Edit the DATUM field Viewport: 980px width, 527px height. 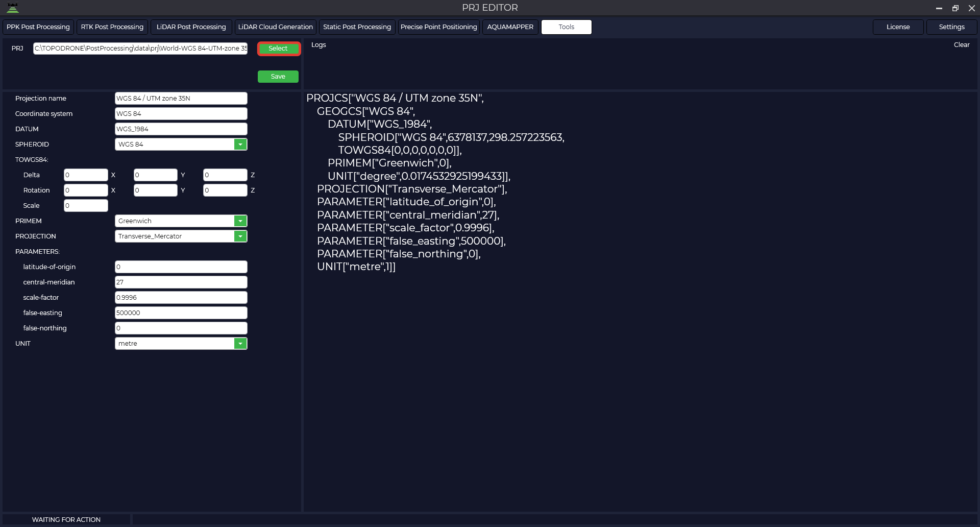pos(181,129)
